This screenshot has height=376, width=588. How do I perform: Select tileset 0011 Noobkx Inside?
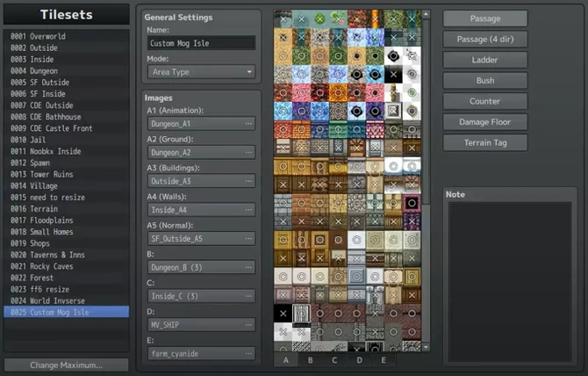[x=67, y=152]
